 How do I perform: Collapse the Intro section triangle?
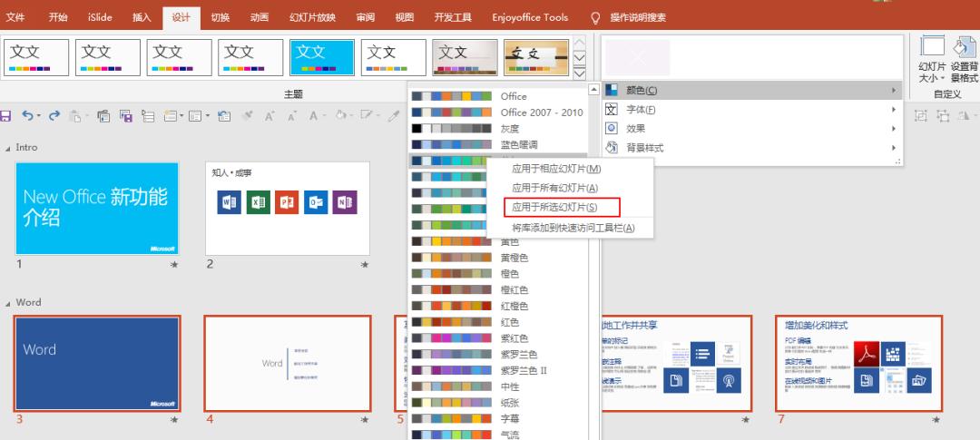pos(8,148)
